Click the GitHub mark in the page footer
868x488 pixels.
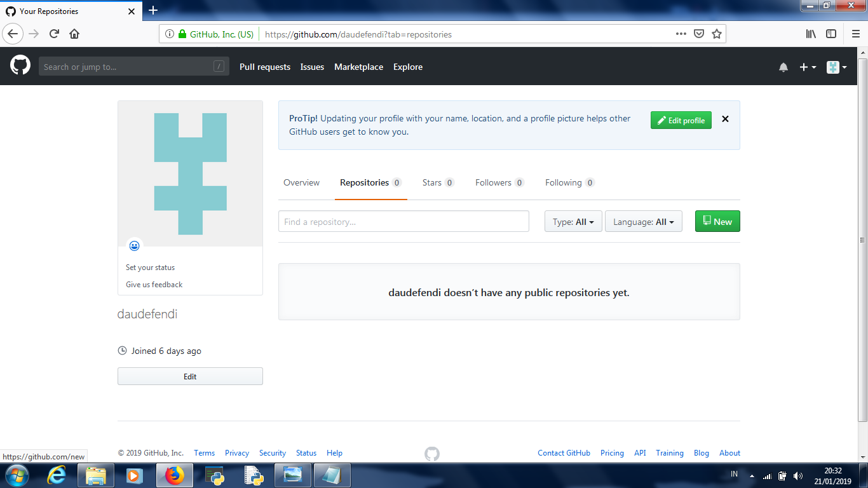click(433, 454)
